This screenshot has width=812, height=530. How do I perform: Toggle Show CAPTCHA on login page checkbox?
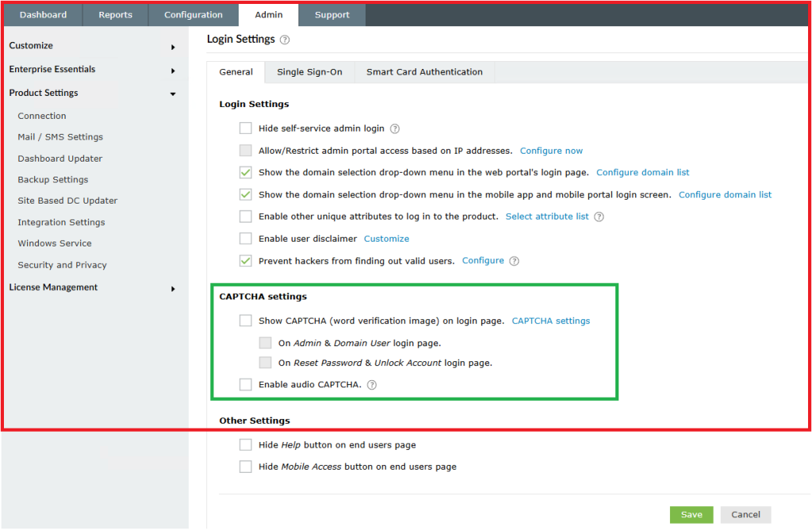pos(246,321)
